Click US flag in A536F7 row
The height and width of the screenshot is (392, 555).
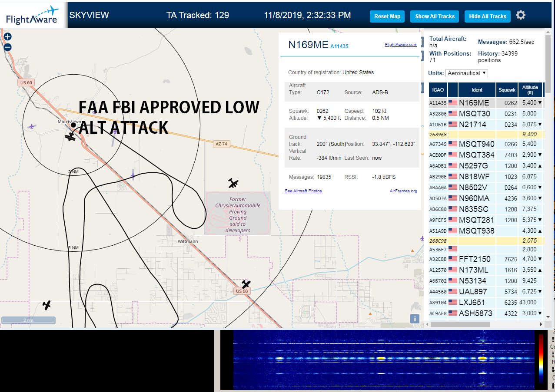coord(453,249)
